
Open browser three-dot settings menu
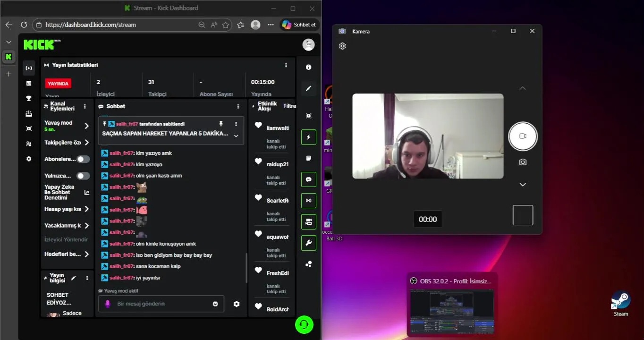click(271, 25)
